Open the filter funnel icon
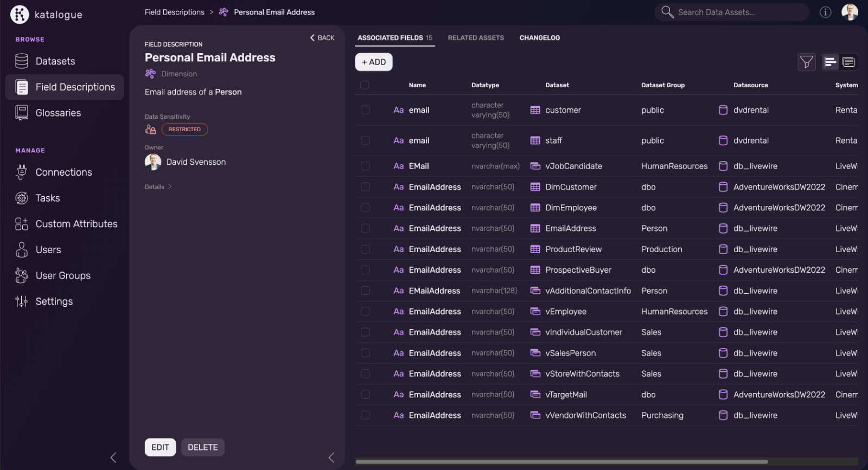Image resolution: width=868 pixels, height=470 pixels. [806, 62]
